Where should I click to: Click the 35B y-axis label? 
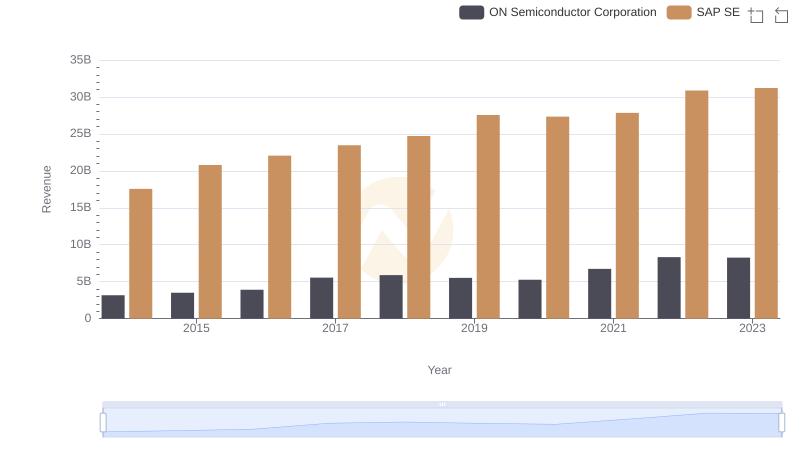[x=81, y=60]
